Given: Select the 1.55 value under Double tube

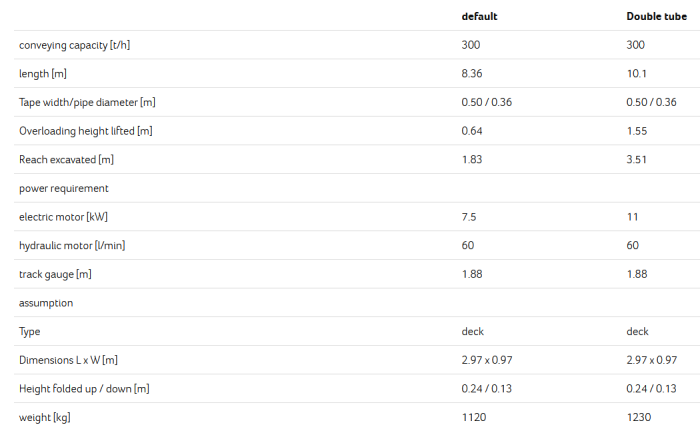Looking at the screenshot, I should tap(637, 131).
